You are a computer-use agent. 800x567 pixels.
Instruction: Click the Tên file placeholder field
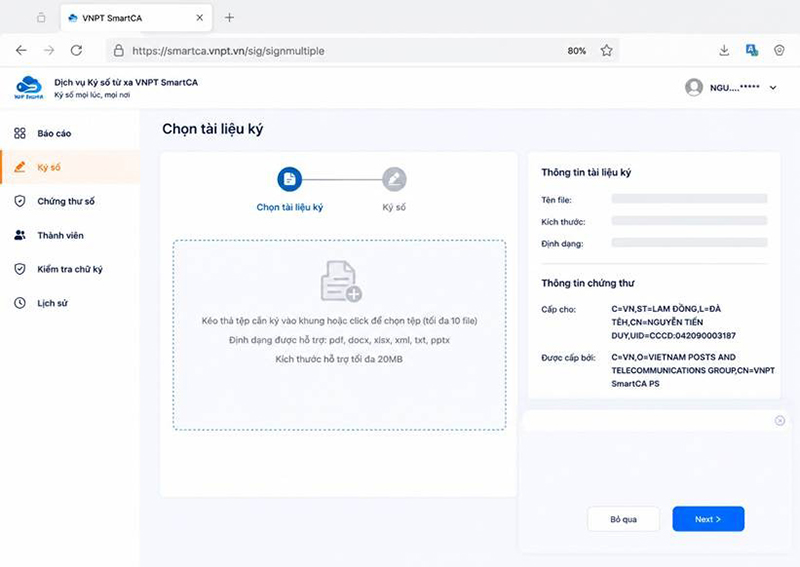pyautogui.click(x=689, y=199)
